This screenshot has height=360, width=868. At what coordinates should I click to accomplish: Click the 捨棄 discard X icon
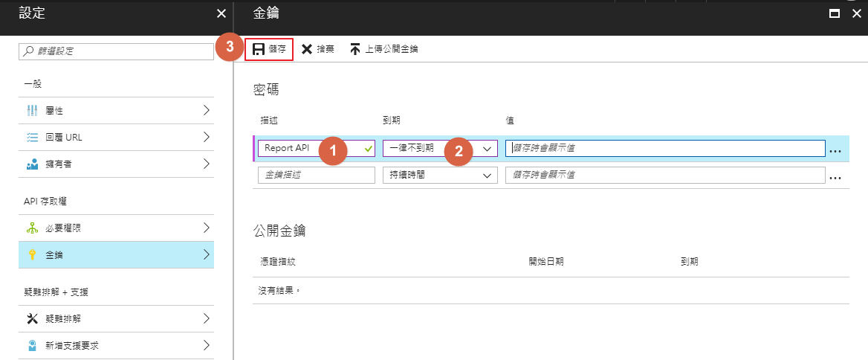click(x=307, y=49)
